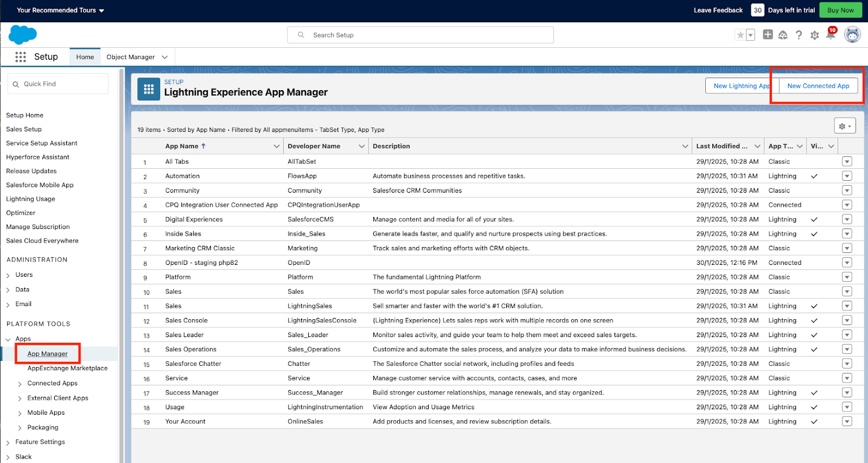Expand the Users tree node
868x463 pixels.
(8, 275)
